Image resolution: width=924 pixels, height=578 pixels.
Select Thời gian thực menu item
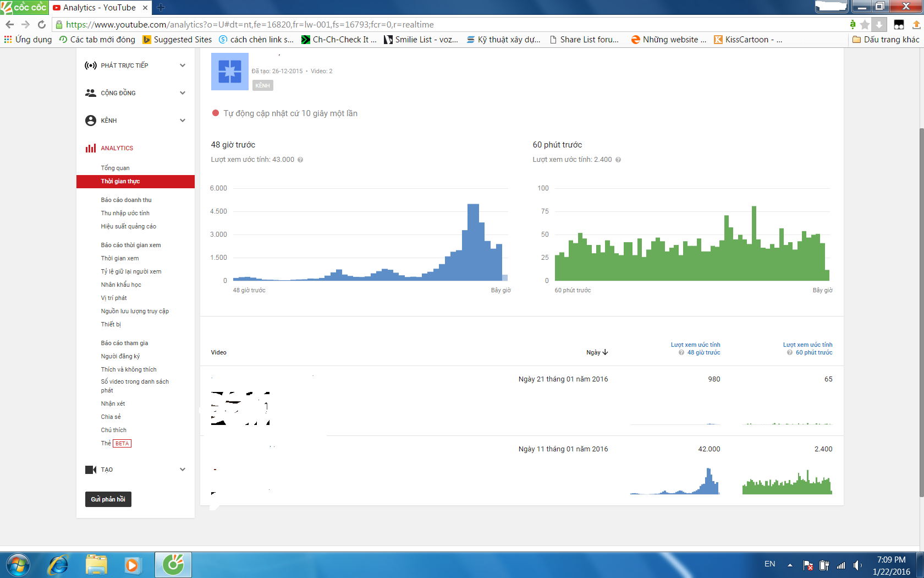120,181
